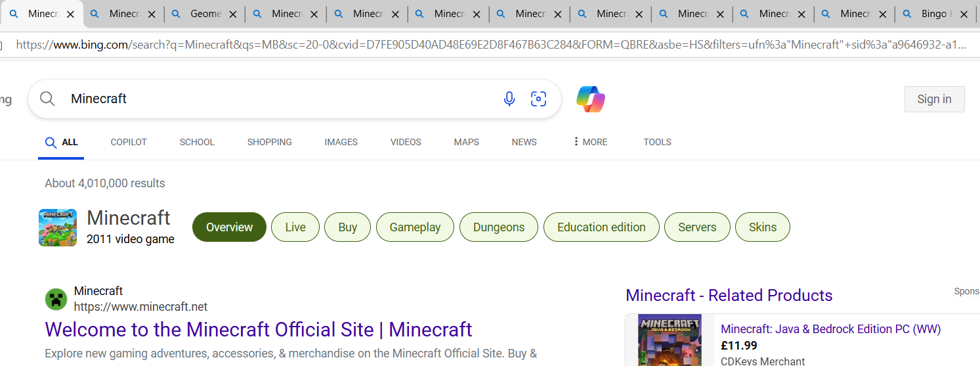Viewport: 980px width, 366px height.
Task: Expand the MORE menu
Action: (x=590, y=142)
